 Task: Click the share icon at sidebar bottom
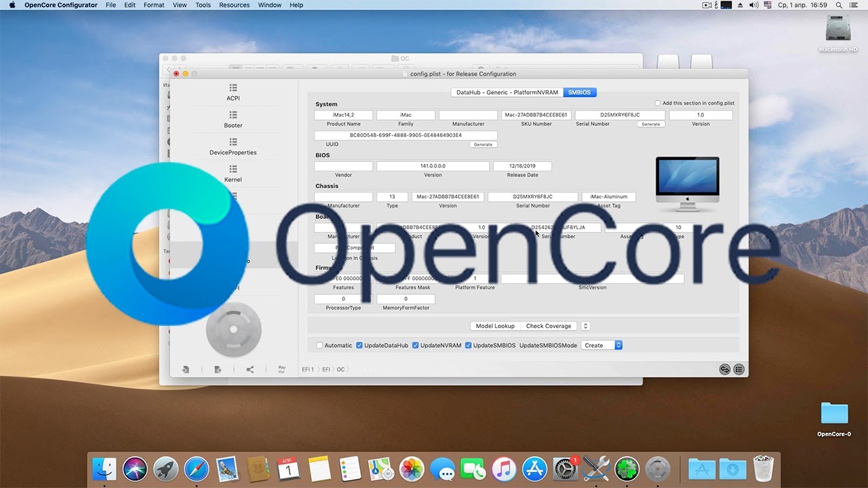click(x=250, y=369)
